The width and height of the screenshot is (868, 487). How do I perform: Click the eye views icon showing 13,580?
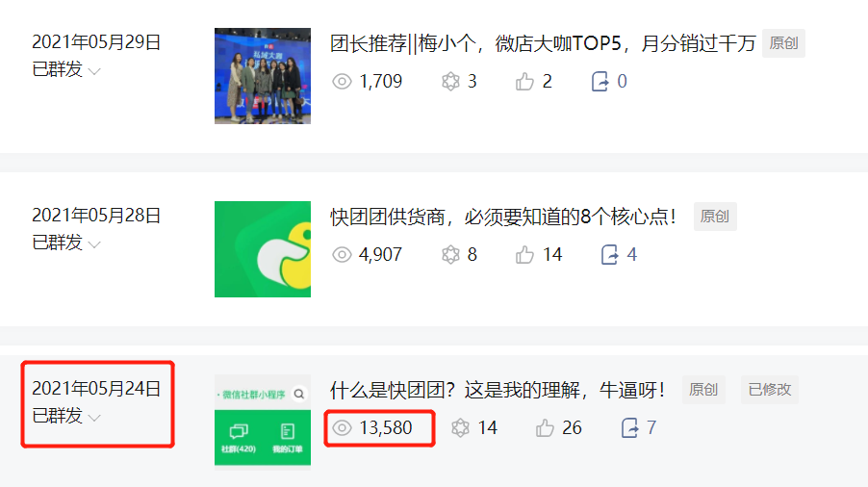click(x=343, y=427)
